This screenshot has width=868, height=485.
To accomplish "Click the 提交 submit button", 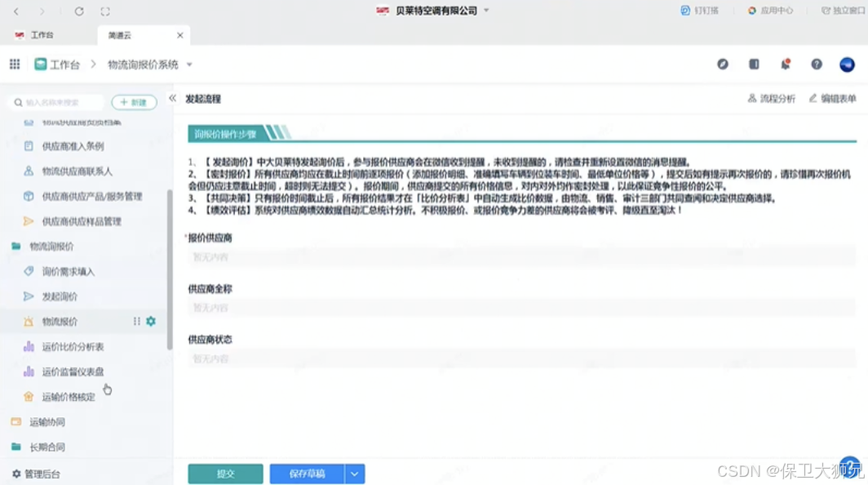I will (x=224, y=474).
